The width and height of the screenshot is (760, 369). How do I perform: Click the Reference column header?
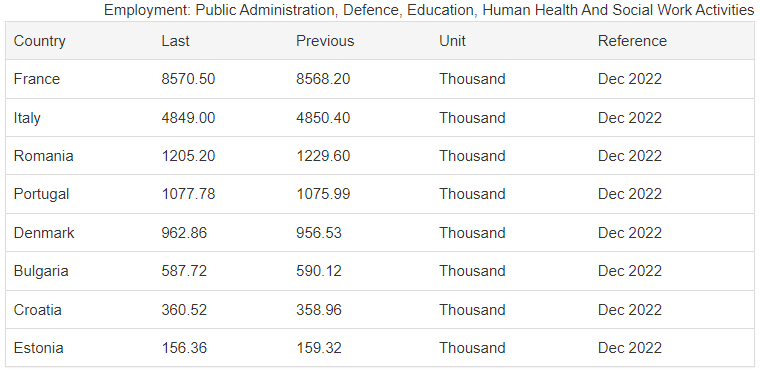632,41
